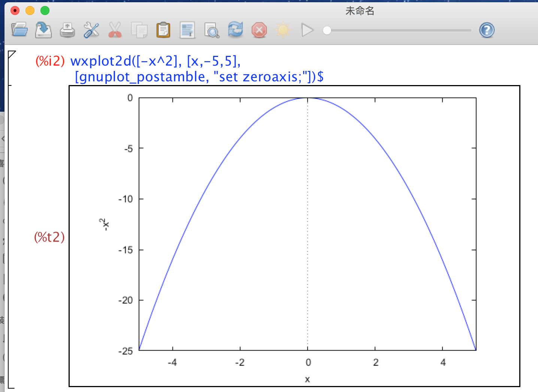The image size is (538, 392).
Task: Click the green zoom window button
Action: click(x=45, y=10)
